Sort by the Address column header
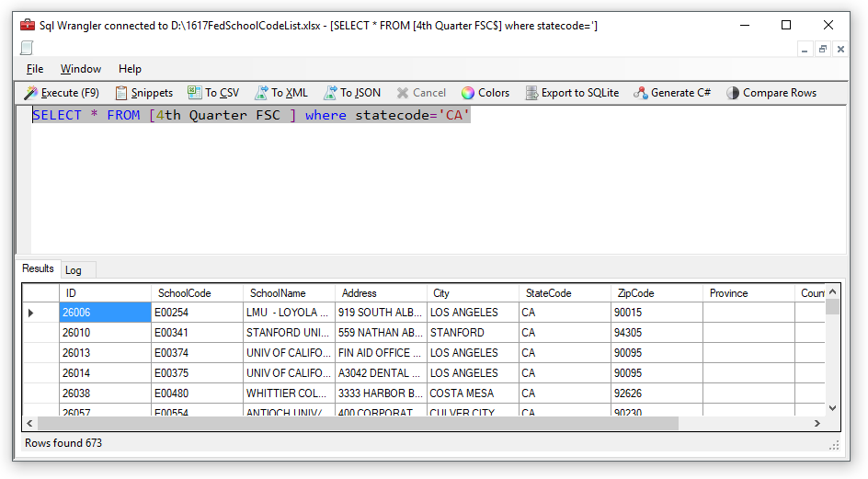This screenshot has height=479, width=868. click(381, 293)
